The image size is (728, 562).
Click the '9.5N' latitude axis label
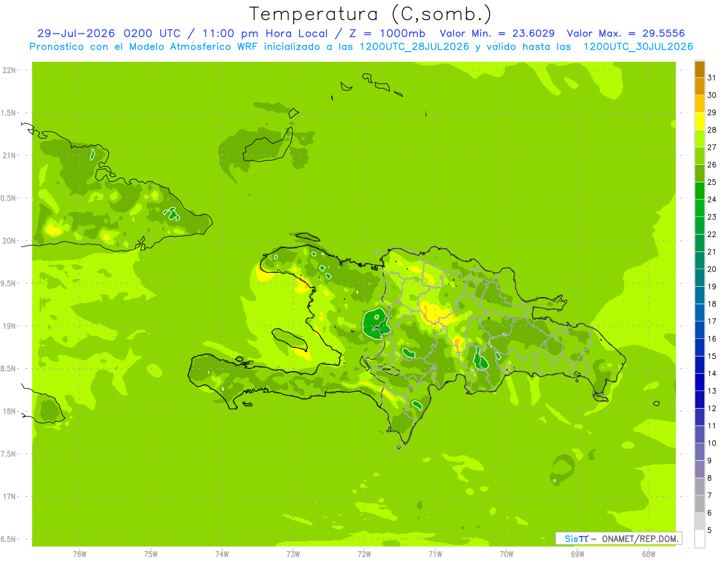[8, 284]
